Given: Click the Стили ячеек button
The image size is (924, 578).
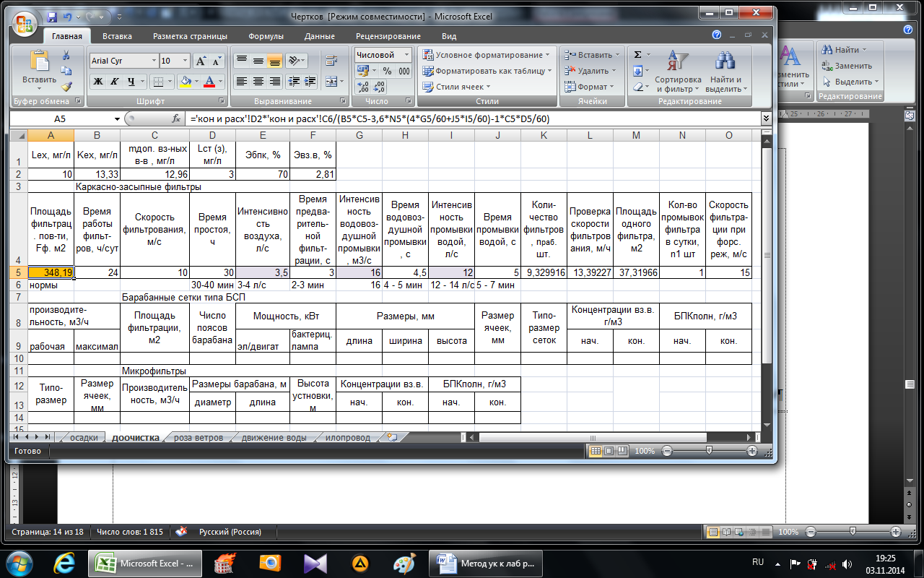Looking at the screenshot, I should point(457,87).
